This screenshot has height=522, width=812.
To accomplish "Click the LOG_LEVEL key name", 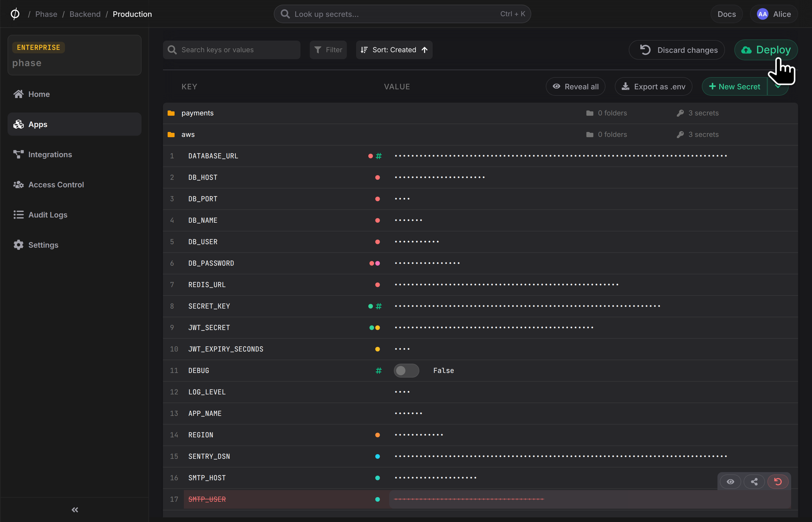I will 207,392.
